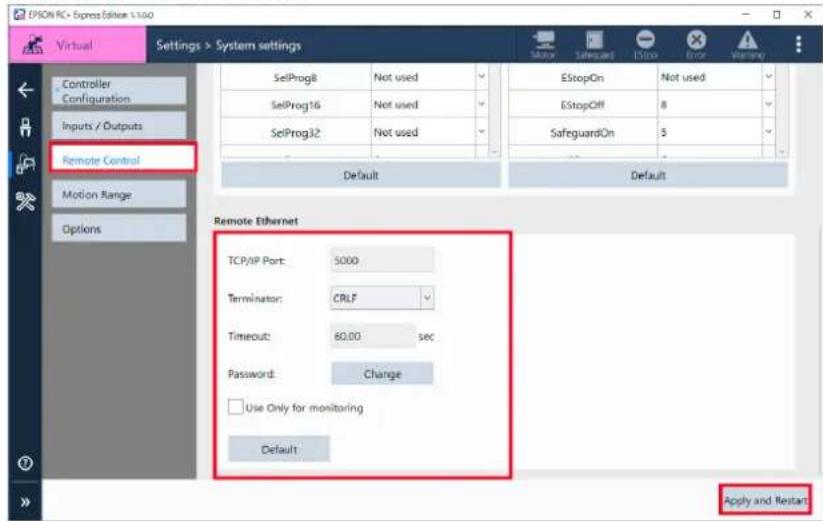The width and height of the screenshot is (823, 521).
Task: Open the Options settings tab
Action: click(x=119, y=229)
